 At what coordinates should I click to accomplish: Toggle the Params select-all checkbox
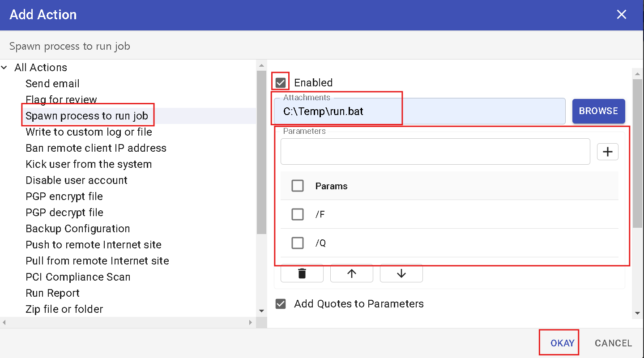tap(298, 186)
